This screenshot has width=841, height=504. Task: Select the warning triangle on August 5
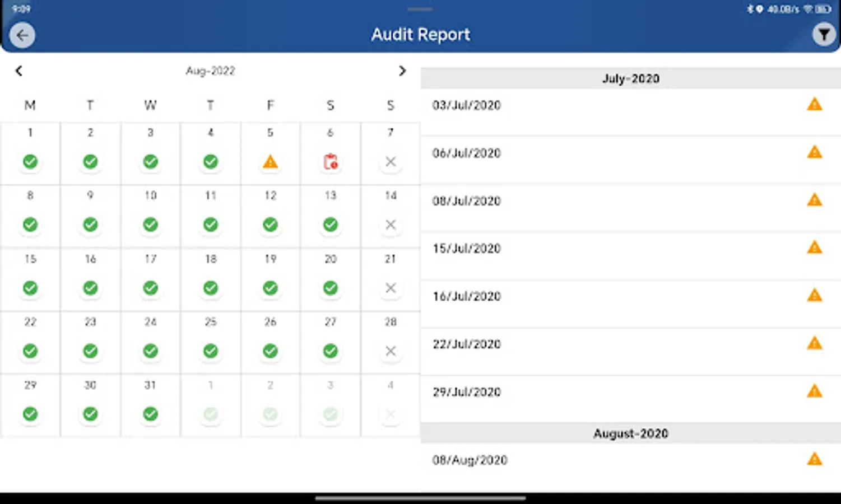click(x=270, y=161)
